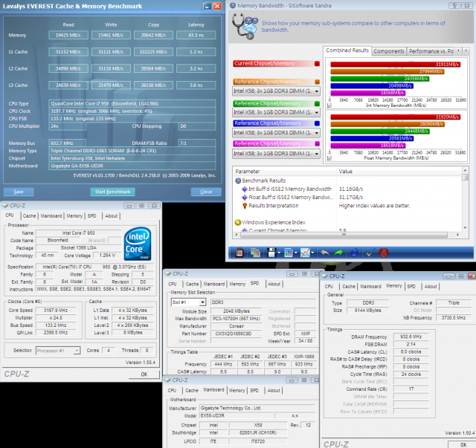Viewport: 476px width, 448px height.
Task: Click the horizontal scrollbar in Sandra parameter list
Action: click(344, 235)
